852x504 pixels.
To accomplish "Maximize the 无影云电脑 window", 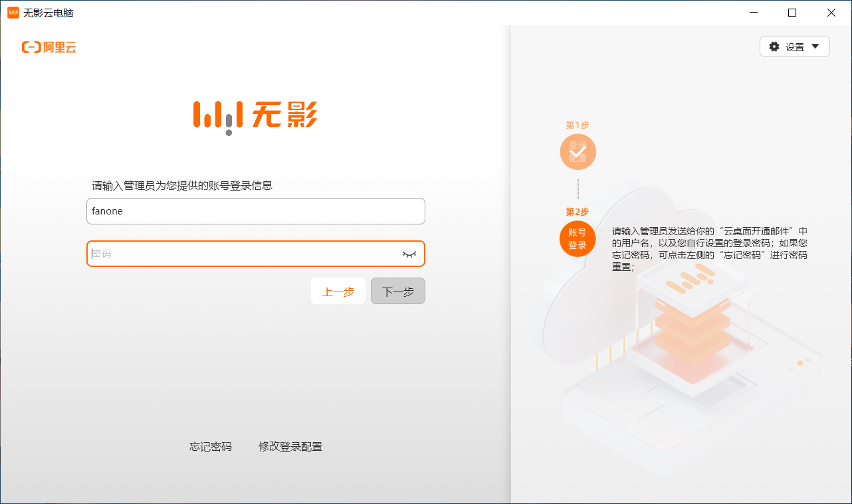I will coord(792,13).
